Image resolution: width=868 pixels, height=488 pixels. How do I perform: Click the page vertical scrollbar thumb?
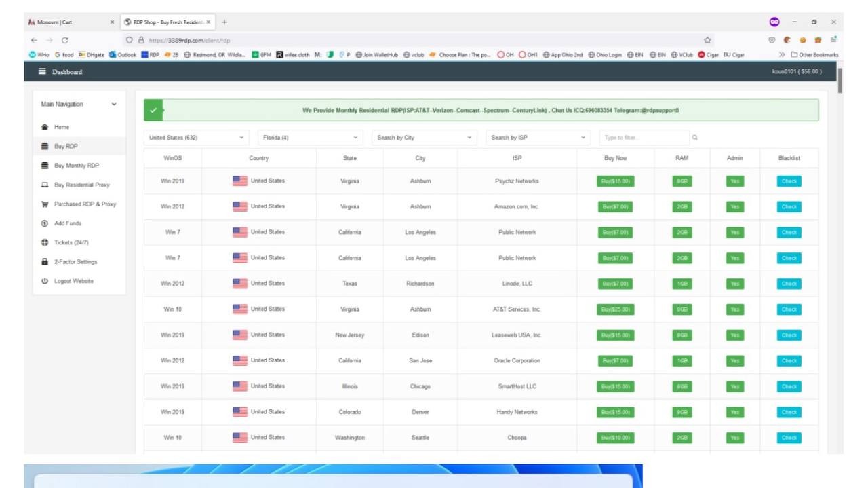840,80
